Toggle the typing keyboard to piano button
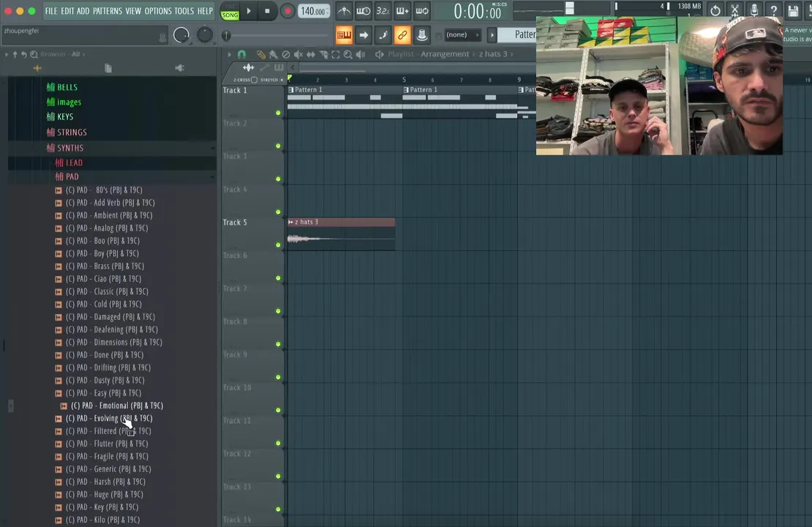Viewport: 812px width, 527px height. (x=344, y=35)
